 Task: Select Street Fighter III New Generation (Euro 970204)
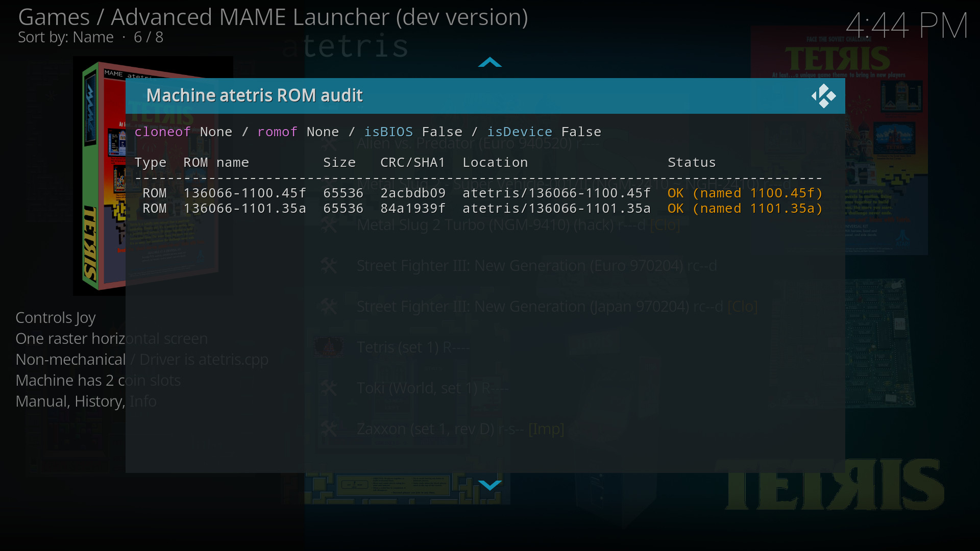(536, 266)
